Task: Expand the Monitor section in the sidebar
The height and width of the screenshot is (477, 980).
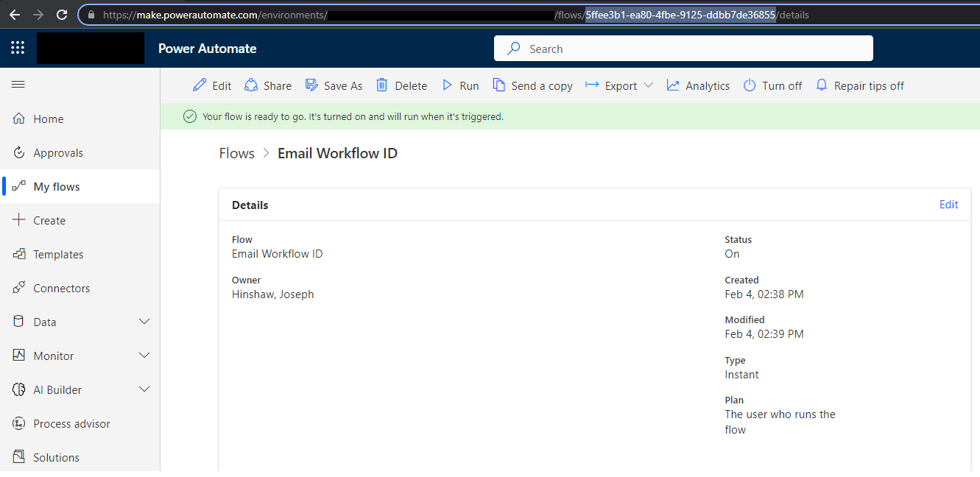Action: (144, 356)
